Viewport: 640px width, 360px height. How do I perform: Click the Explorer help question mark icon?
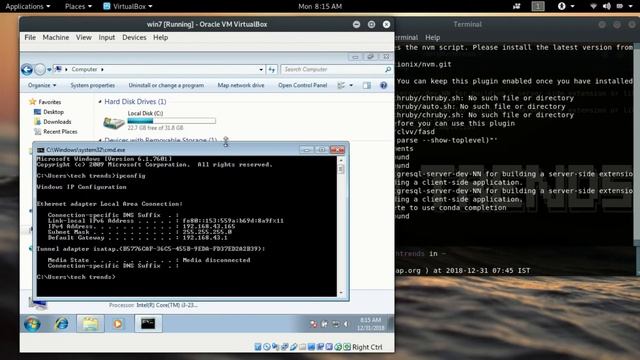383,85
